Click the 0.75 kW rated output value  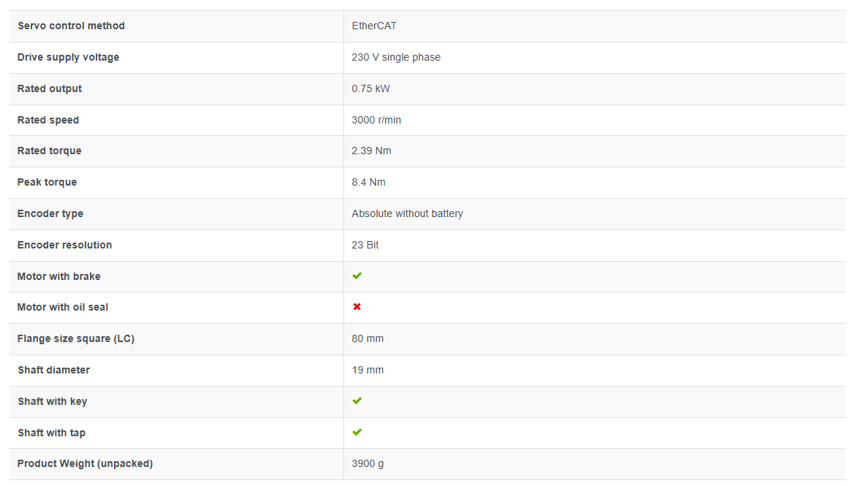click(x=371, y=88)
